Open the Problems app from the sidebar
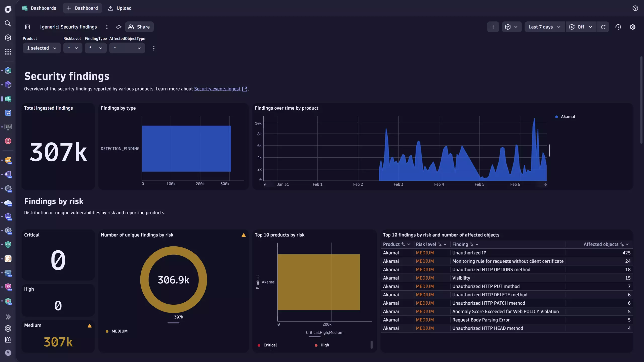Screen dimensions: 644x362 tap(8, 141)
